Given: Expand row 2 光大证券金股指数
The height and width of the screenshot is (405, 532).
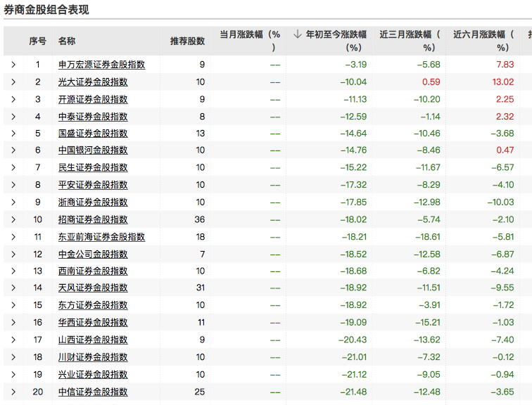Looking at the screenshot, I should pos(13,82).
